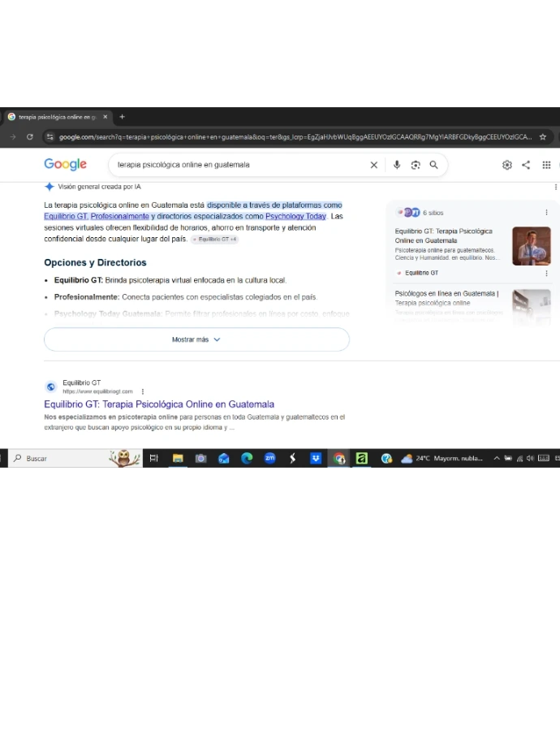Image resolution: width=560 pixels, height=747 pixels.
Task: Click the Windows taskbar Buscar search box
Action: [76, 458]
